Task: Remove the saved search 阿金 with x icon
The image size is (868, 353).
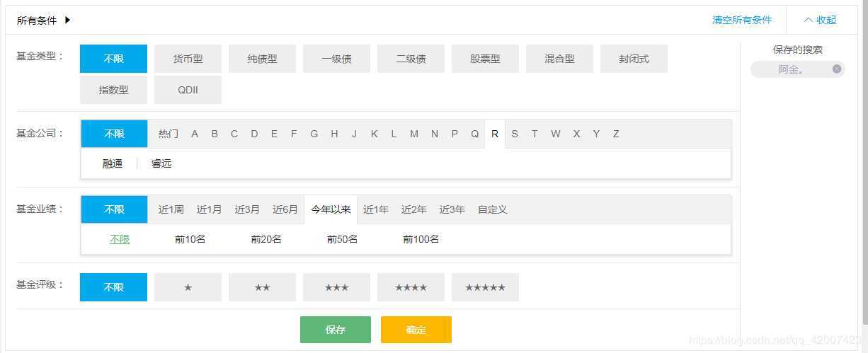Action: tap(836, 69)
